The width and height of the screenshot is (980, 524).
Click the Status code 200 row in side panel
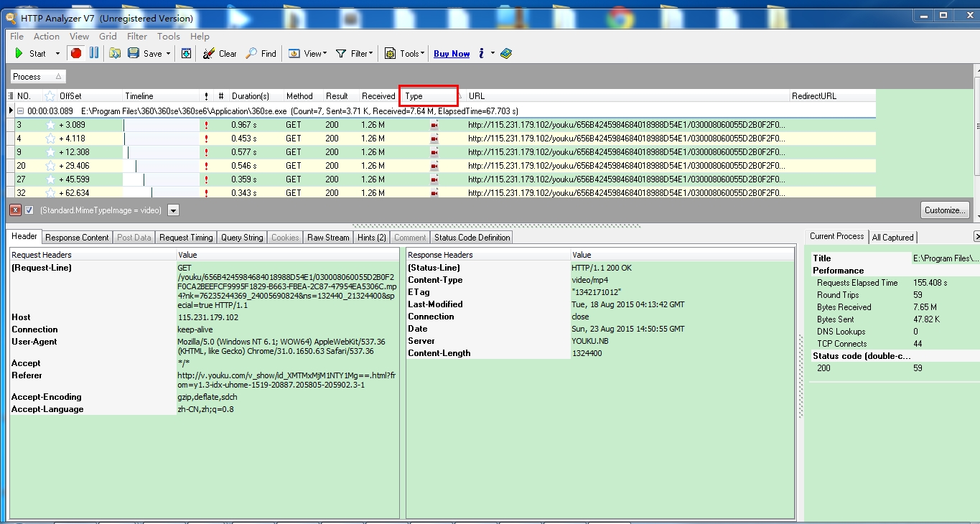(894, 368)
